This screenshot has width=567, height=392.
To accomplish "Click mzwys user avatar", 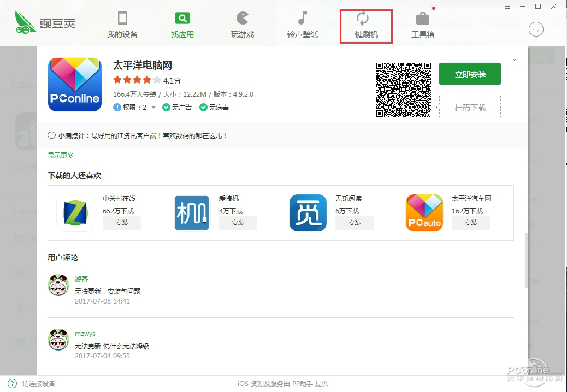I will click(58, 339).
